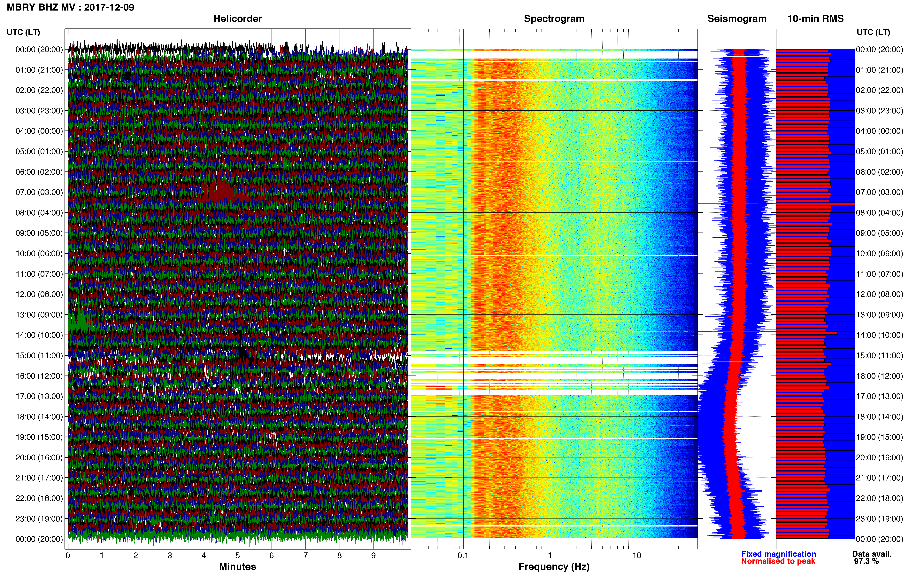Click left-axis time label "21:00 (17:00)"
This screenshot has height=578, width=924.
(39, 478)
